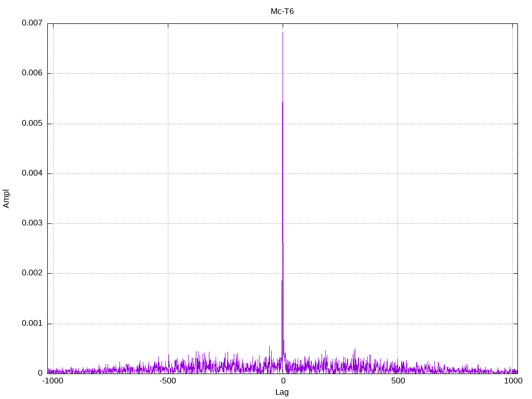Click the 0.001 y-axis tick label
This screenshot has width=532, height=399.
(32, 323)
